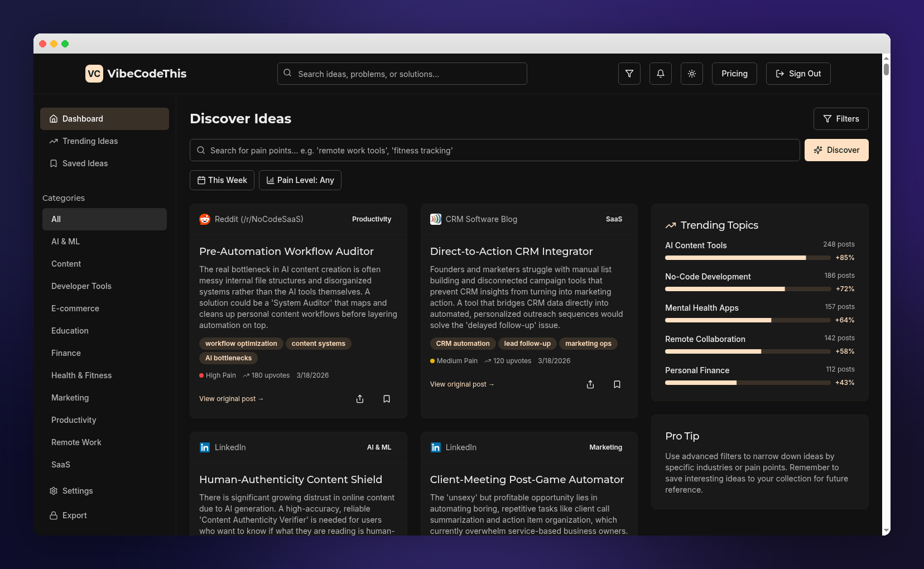Select the SaaS category in sidebar
The image size is (924, 569).
point(104,465)
